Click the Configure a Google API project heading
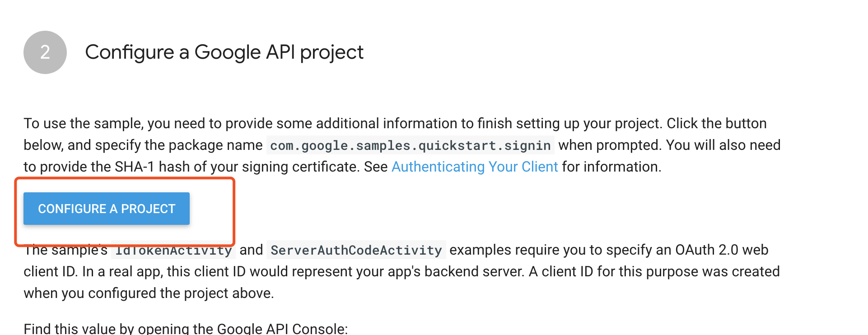The image size is (868, 335). (224, 52)
